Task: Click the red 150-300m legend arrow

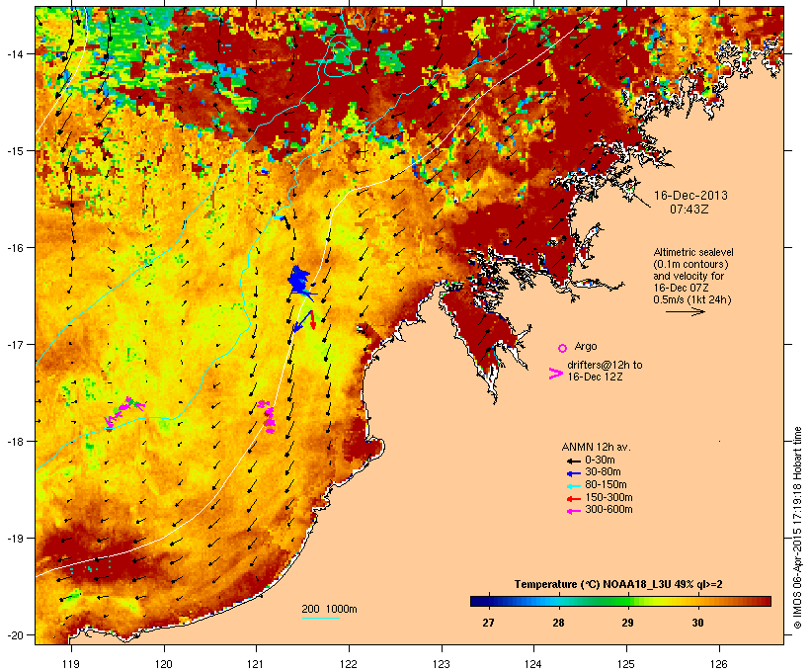Action: click(574, 499)
